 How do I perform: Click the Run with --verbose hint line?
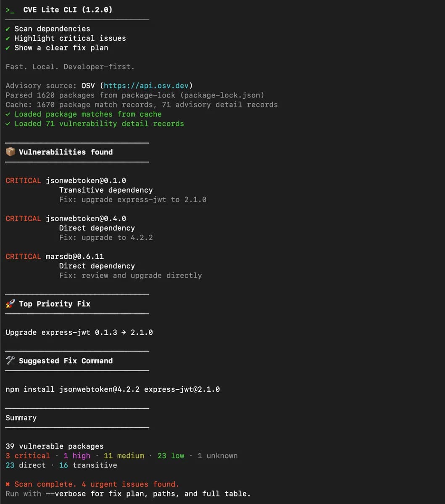point(128,494)
